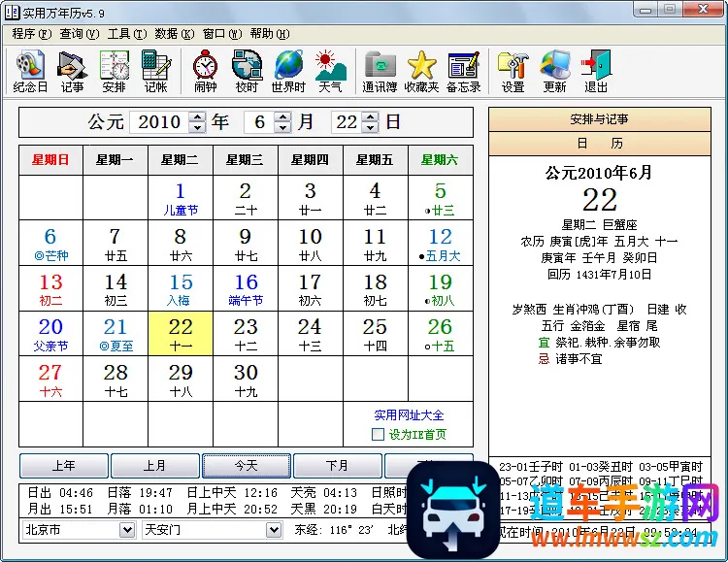Open the 设置 settings tool

pos(513,71)
